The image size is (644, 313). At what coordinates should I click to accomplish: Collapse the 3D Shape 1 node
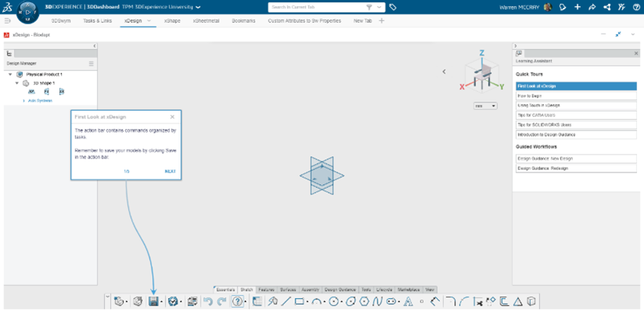tap(17, 84)
